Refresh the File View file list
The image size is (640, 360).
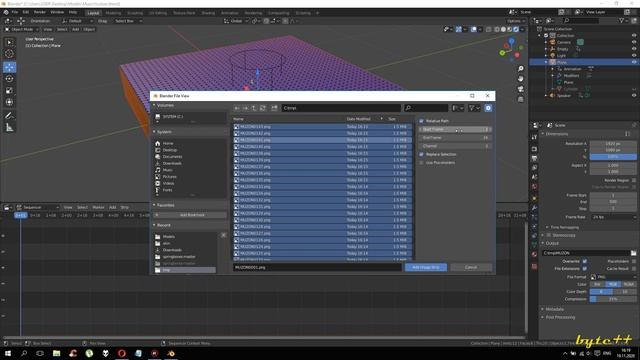263,108
